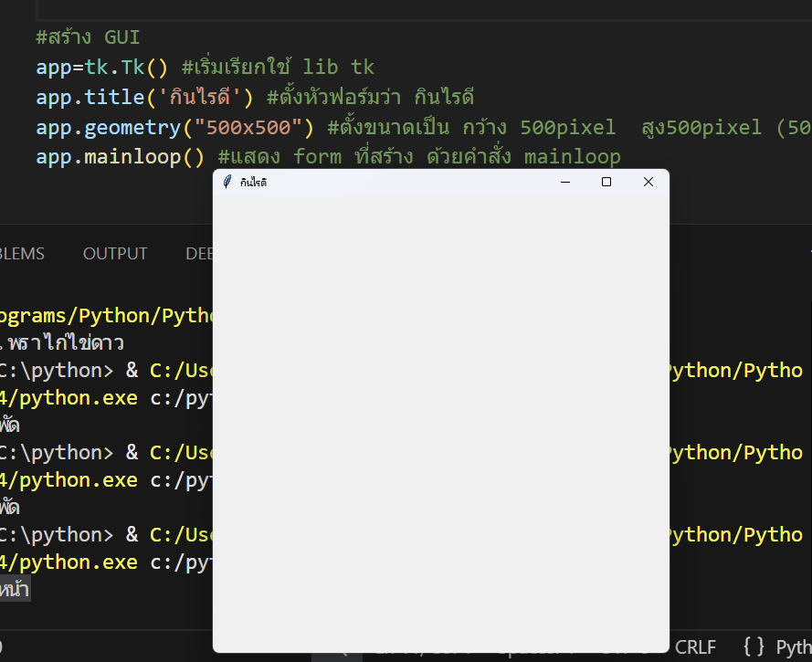Click the curly braces icon in status bar

click(754, 646)
